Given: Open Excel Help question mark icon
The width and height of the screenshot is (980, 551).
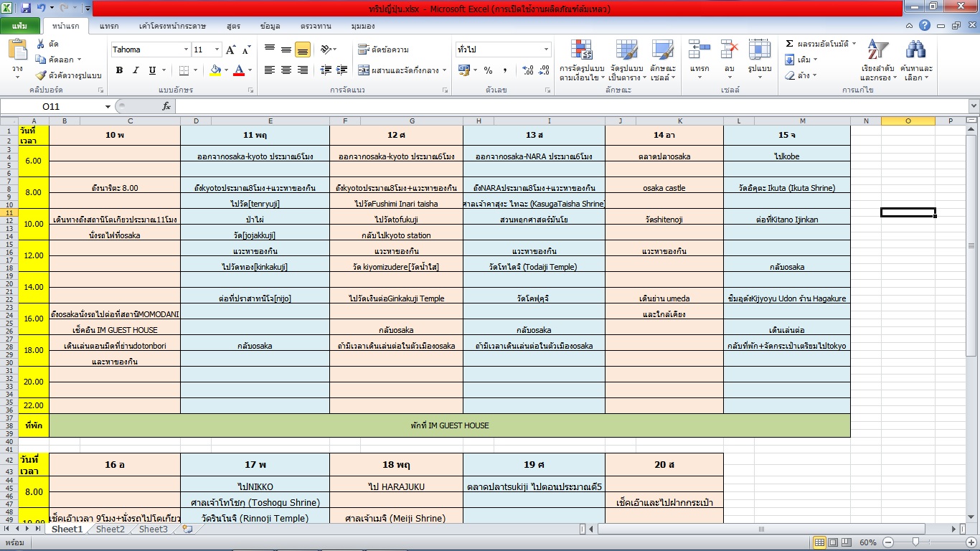Looking at the screenshot, I should (x=925, y=25).
